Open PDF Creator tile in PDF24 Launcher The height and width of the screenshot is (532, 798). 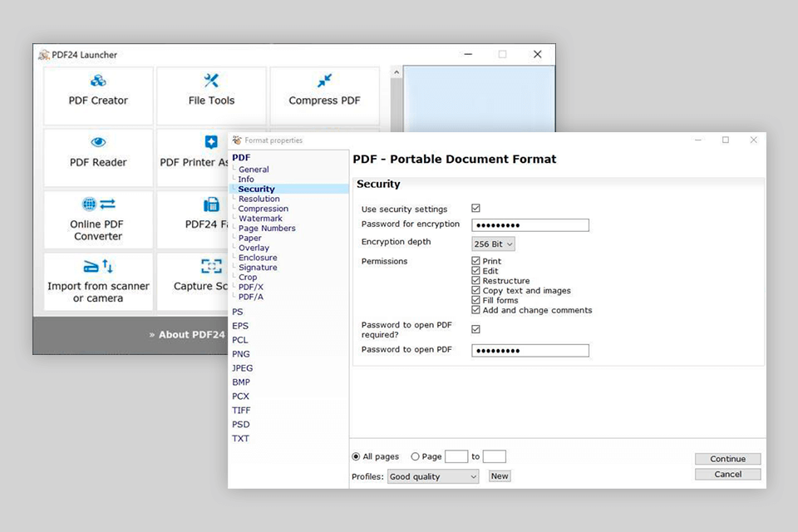98,96
